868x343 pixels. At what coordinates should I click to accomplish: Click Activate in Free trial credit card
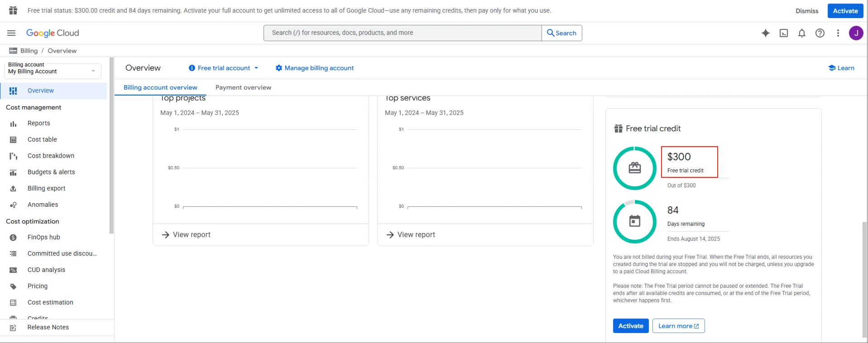pos(631,326)
